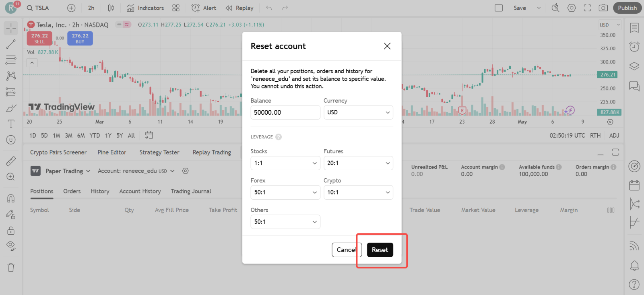Open the Strategy Tester tab
644x295 pixels.
click(159, 153)
